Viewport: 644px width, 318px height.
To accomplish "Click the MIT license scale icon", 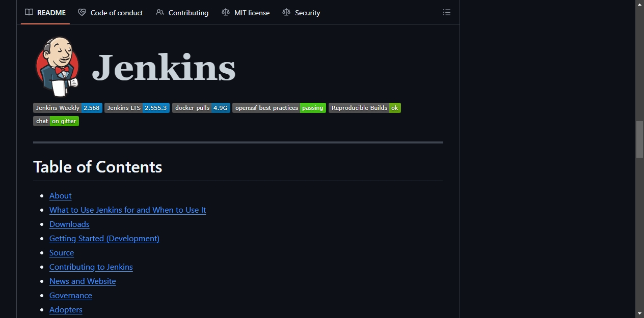I will (x=226, y=12).
